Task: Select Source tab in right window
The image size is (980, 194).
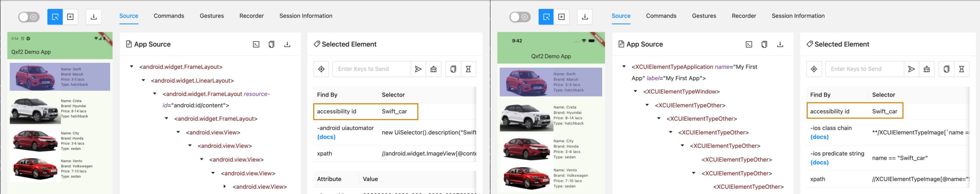Action: tap(621, 16)
